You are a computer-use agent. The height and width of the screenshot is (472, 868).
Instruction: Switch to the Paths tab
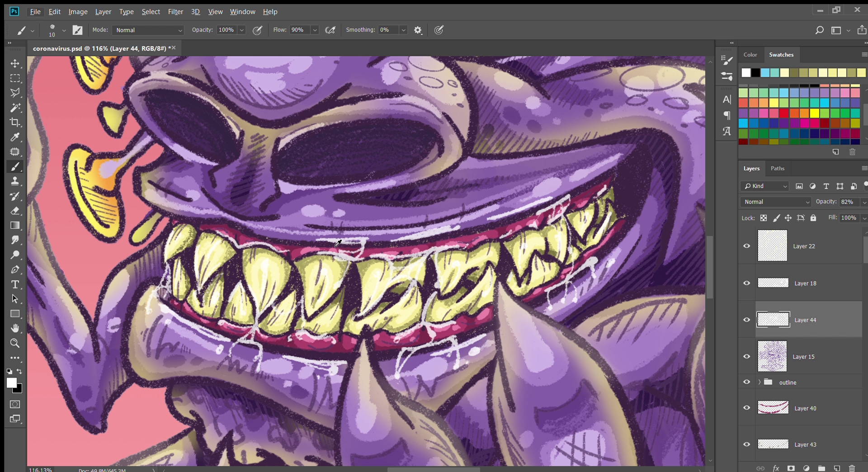click(x=777, y=168)
